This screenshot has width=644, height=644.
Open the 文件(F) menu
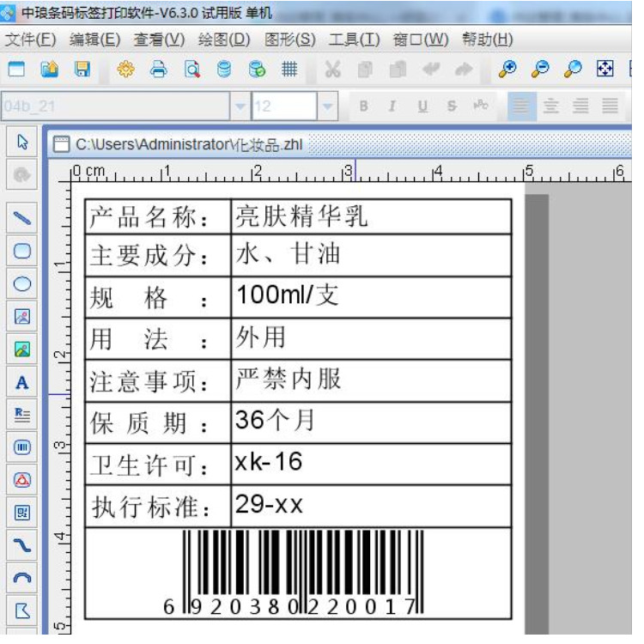click(30, 39)
